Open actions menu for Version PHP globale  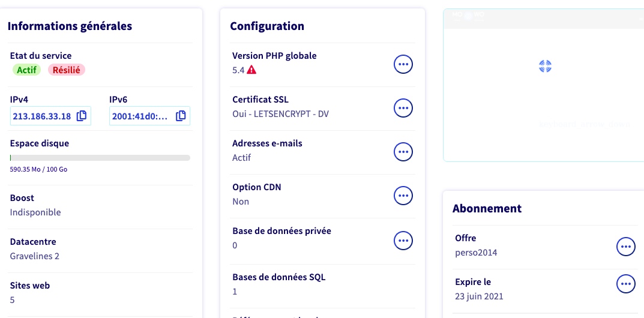click(403, 64)
